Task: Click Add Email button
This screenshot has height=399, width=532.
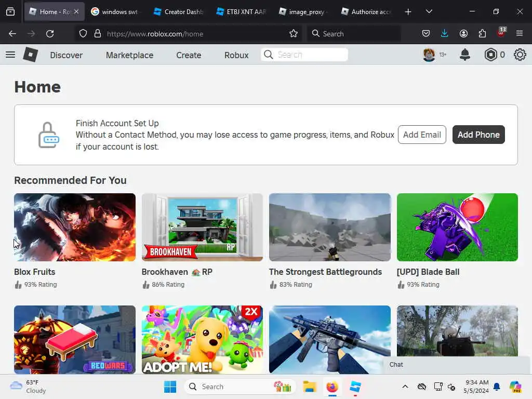Action: (x=422, y=135)
